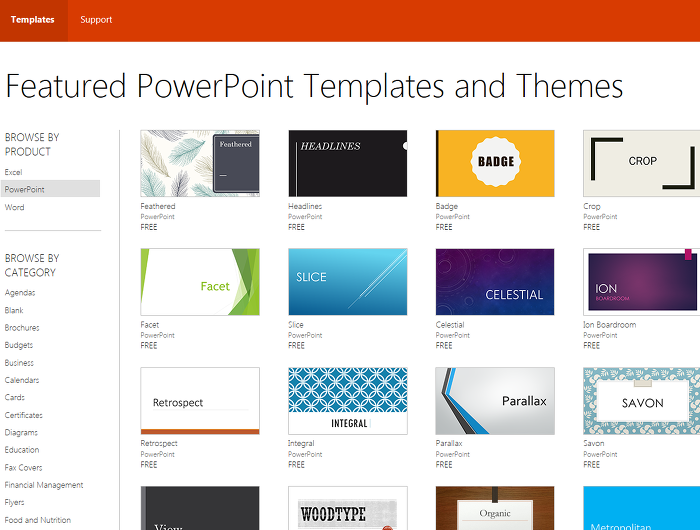Viewport: 700px width, 530px height.
Task: Open the Education category
Action: pyautogui.click(x=22, y=450)
